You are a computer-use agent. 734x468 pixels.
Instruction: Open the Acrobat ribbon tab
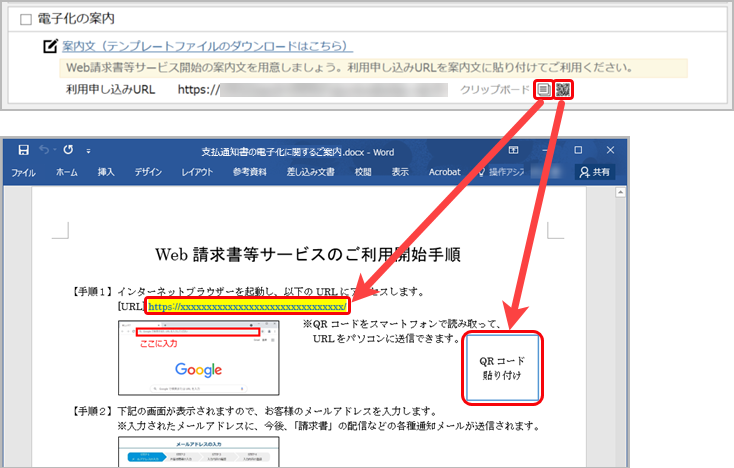point(445,172)
